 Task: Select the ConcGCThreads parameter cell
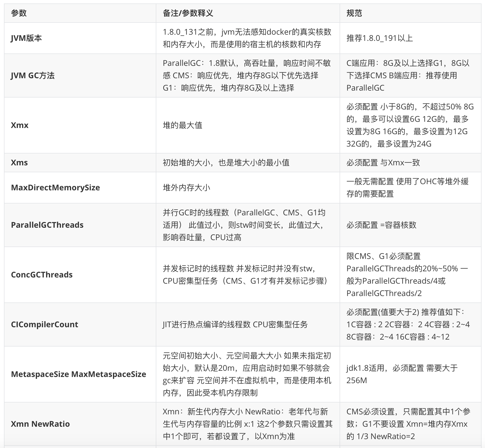[80, 275]
